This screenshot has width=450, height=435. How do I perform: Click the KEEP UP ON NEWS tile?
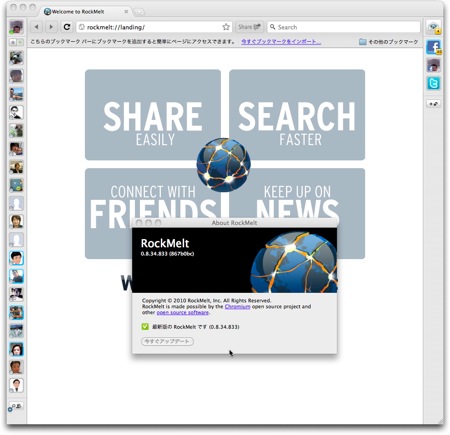point(297,193)
